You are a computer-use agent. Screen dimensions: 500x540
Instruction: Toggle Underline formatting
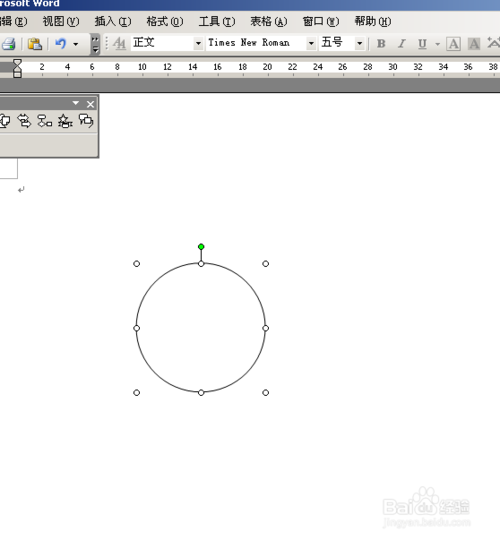coord(422,44)
